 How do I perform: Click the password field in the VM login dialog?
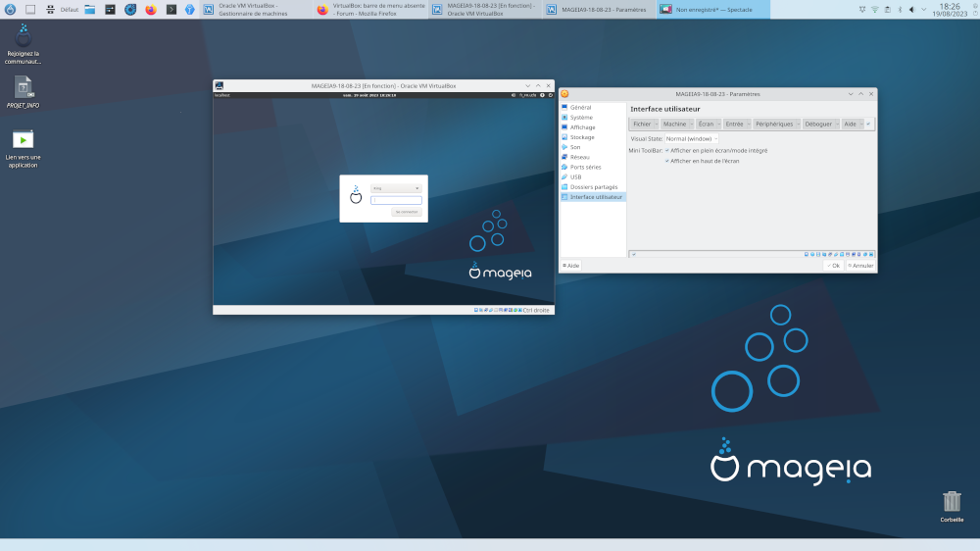396,200
